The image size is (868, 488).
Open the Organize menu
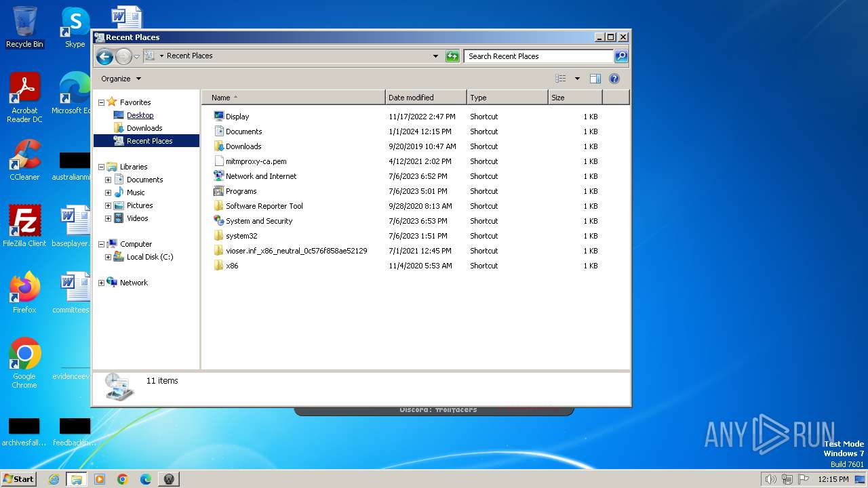[x=121, y=79]
